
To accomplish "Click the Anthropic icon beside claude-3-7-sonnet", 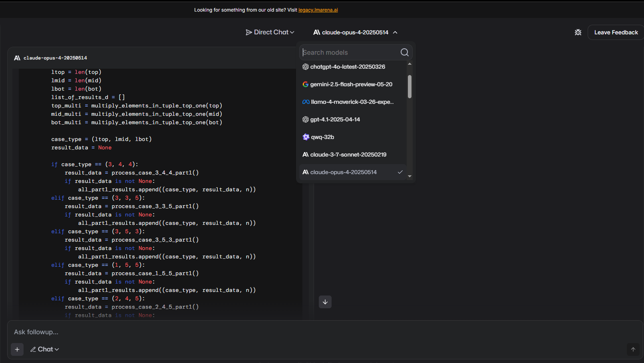I will [x=306, y=155].
